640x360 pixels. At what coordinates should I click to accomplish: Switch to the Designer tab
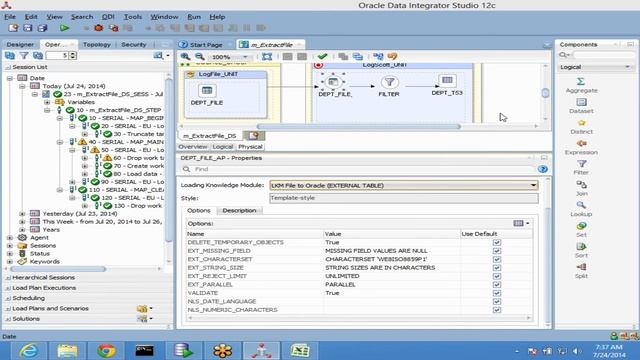20,44
